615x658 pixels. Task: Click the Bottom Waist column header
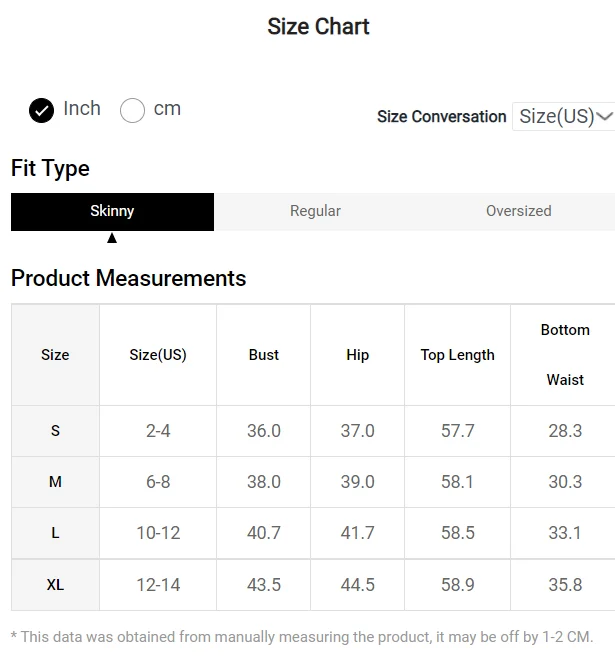pos(565,355)
